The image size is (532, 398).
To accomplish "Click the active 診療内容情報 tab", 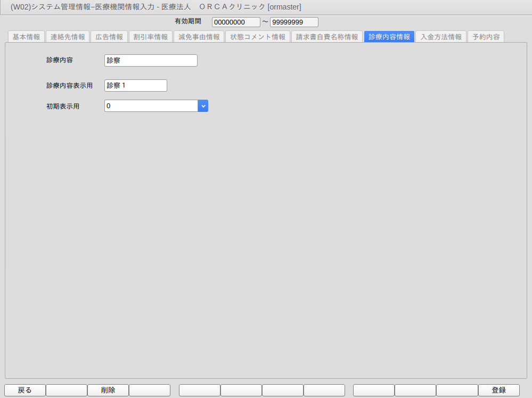I will coord(389,37).
